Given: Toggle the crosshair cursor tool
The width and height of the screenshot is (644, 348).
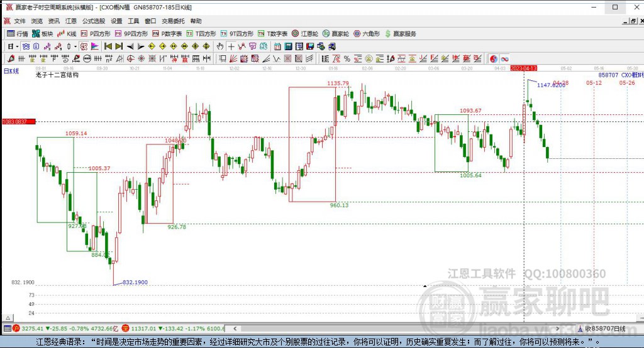Looking at the screenshot, I should [x=231, y=46].
